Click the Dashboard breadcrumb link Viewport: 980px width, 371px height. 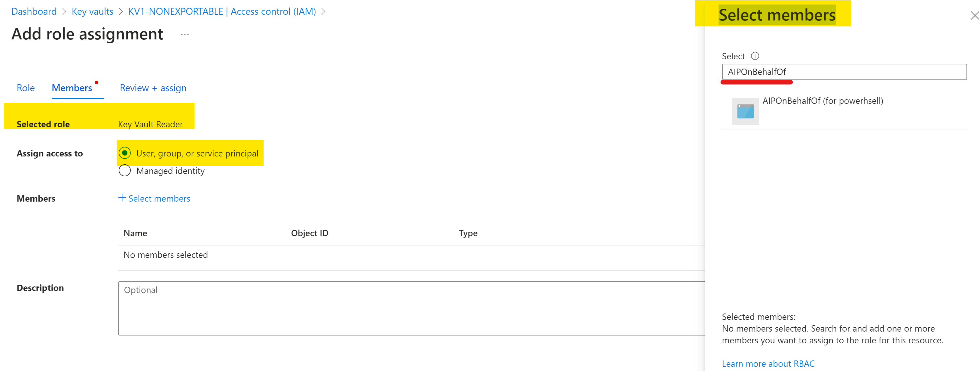pyautogui.click(x=34, y=11)
